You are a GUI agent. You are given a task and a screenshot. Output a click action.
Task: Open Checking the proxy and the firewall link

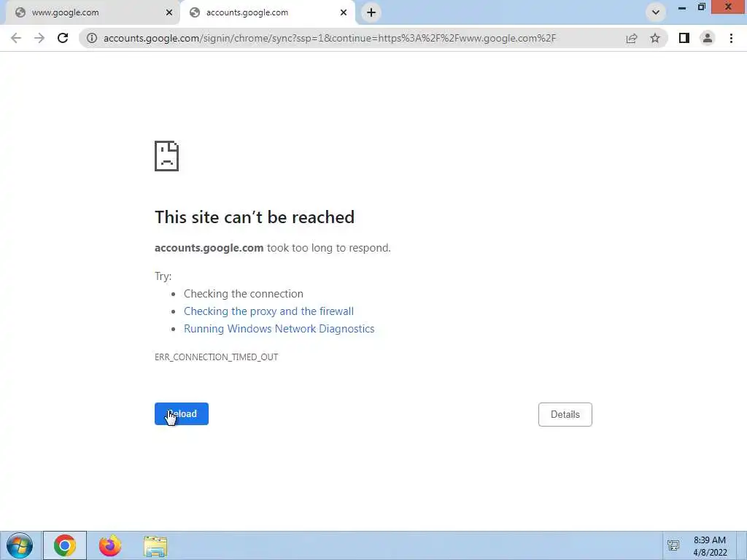click(268, 311)
